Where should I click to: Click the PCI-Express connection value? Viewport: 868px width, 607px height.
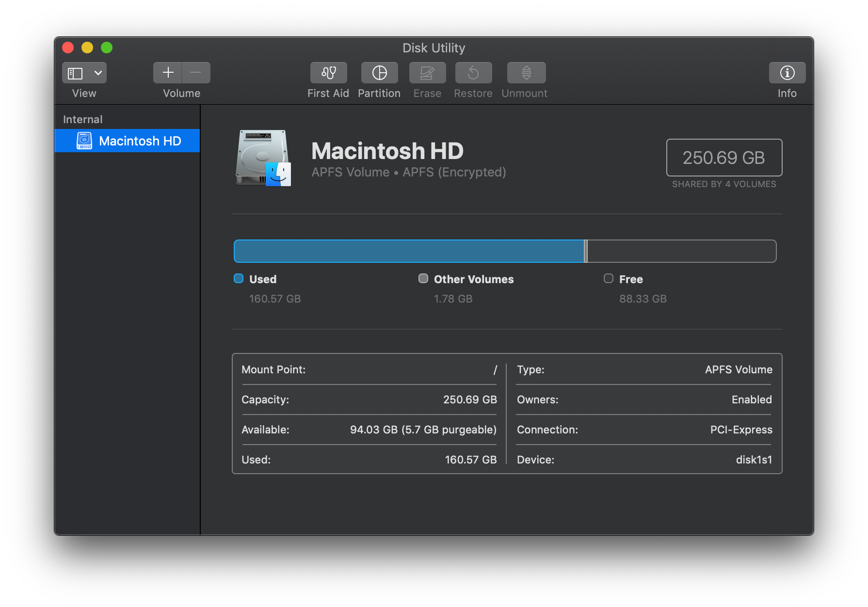(741, 430)
